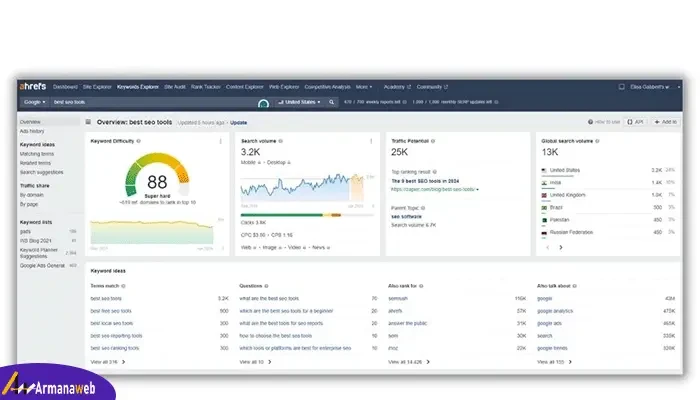700x400 pixels.
Task: Open Web Explorer in navigation
Action: click(x=283, y=87)
